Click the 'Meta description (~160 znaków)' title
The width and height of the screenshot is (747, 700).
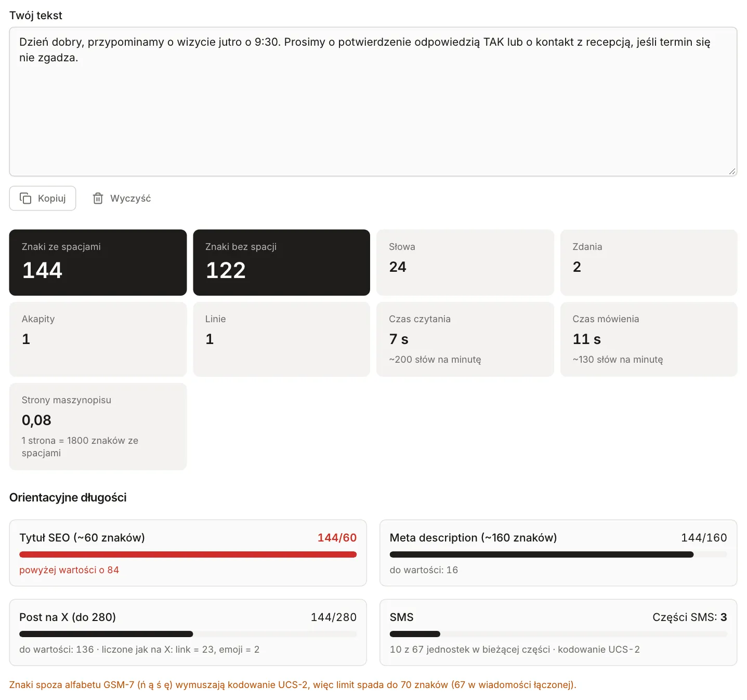click(x=473, y=538)
